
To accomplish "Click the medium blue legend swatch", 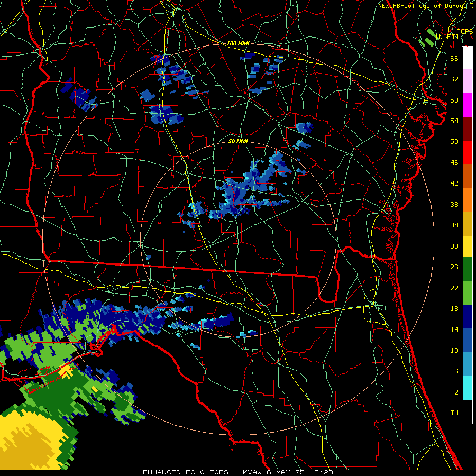I will (467, 340).
